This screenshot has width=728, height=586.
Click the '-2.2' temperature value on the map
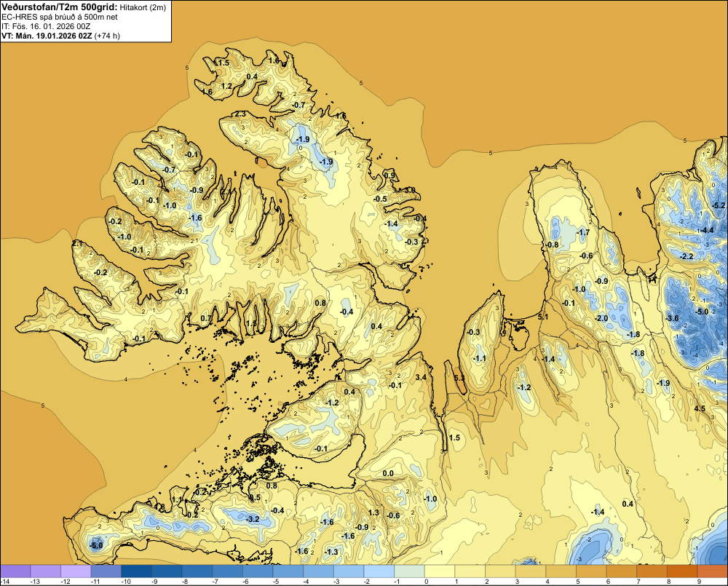coord(687,256)
